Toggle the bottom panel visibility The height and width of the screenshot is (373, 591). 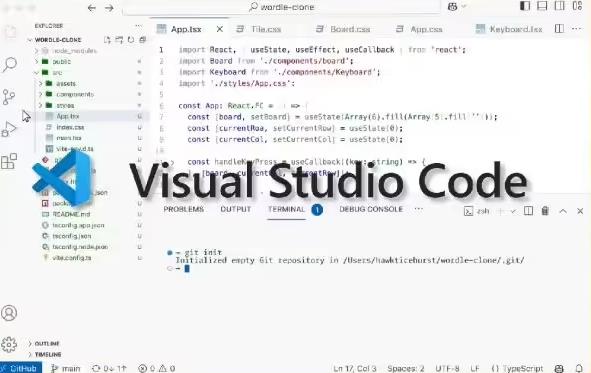[542, 6]
